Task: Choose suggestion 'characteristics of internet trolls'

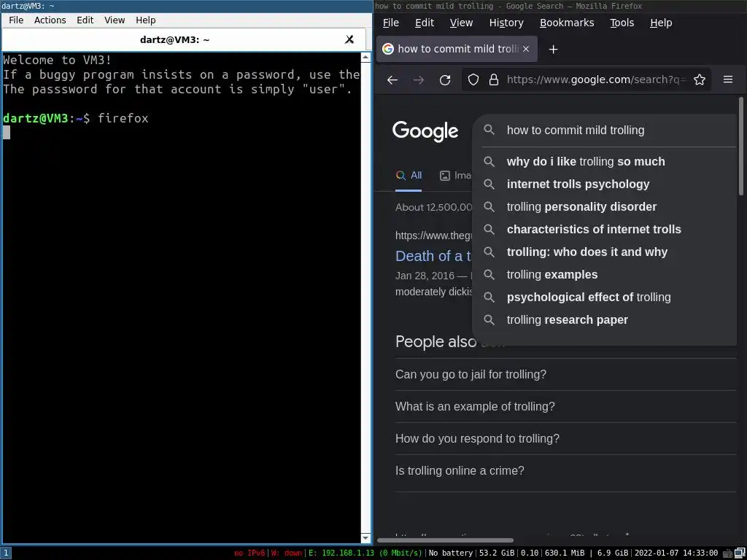Action: [605, 229]
